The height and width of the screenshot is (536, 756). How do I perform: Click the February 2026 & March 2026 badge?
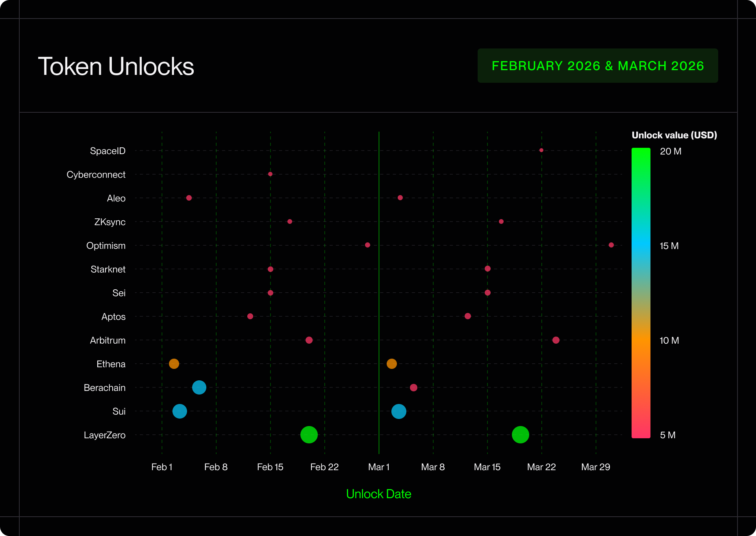coord(597,66)
